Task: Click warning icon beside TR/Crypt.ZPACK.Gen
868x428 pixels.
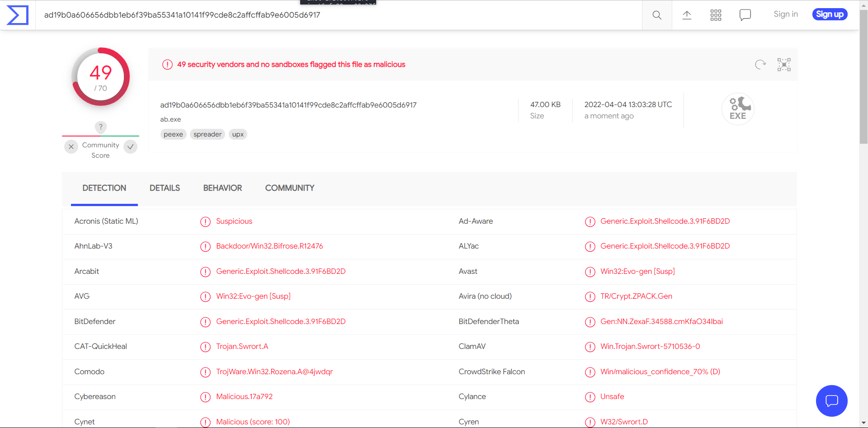Action: click(x=590, y=296)
